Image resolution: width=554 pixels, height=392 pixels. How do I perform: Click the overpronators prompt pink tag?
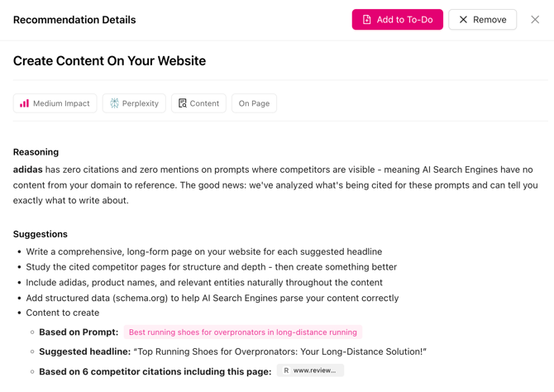click(243, 332)
